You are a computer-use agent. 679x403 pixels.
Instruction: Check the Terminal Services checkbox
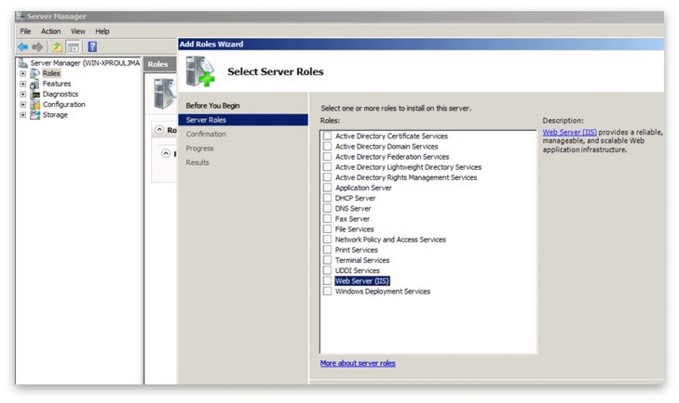click(x=327, y=260)
